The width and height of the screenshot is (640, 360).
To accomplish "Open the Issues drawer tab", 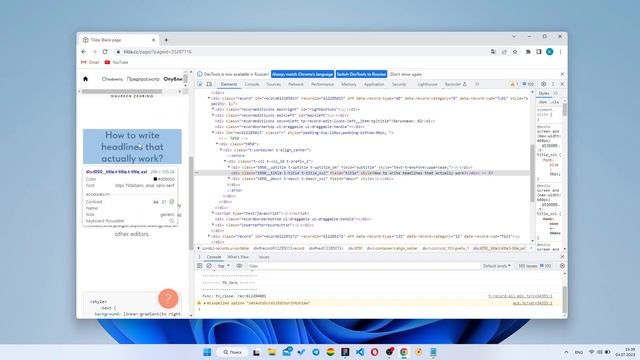I will click(x=264, y=257).
